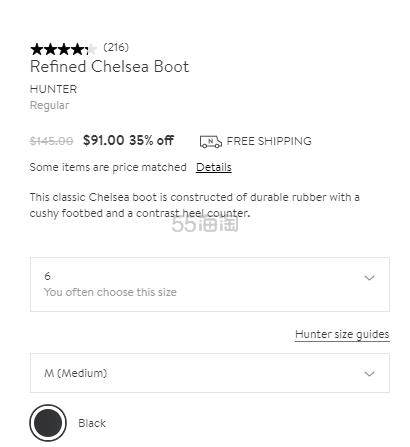Click the product description paragraph

point(195,205)
